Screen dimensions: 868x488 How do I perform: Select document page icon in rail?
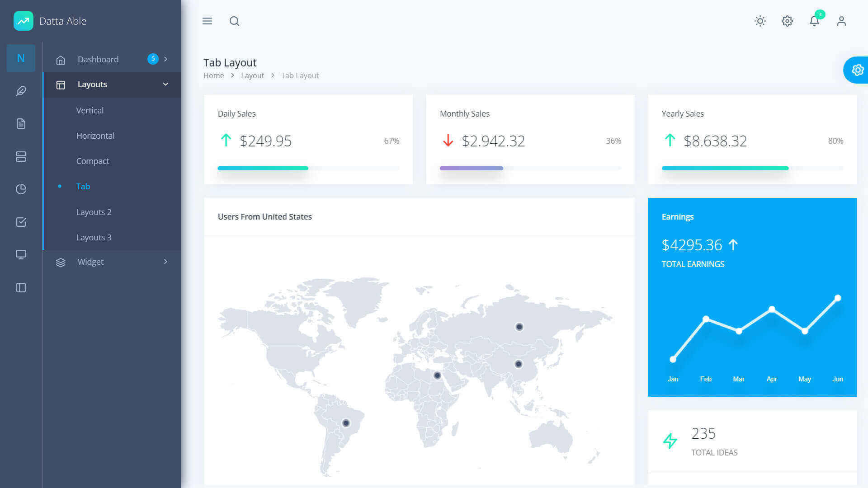coord(21,124)
